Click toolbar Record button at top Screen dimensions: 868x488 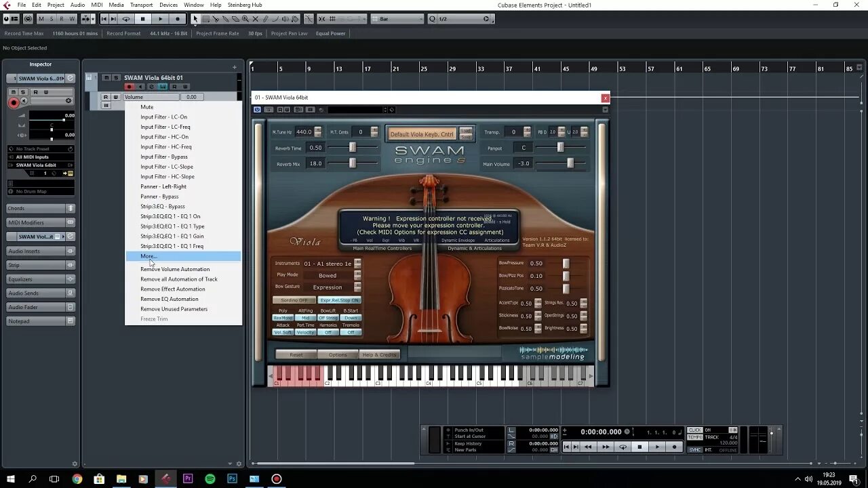[178, 19]
